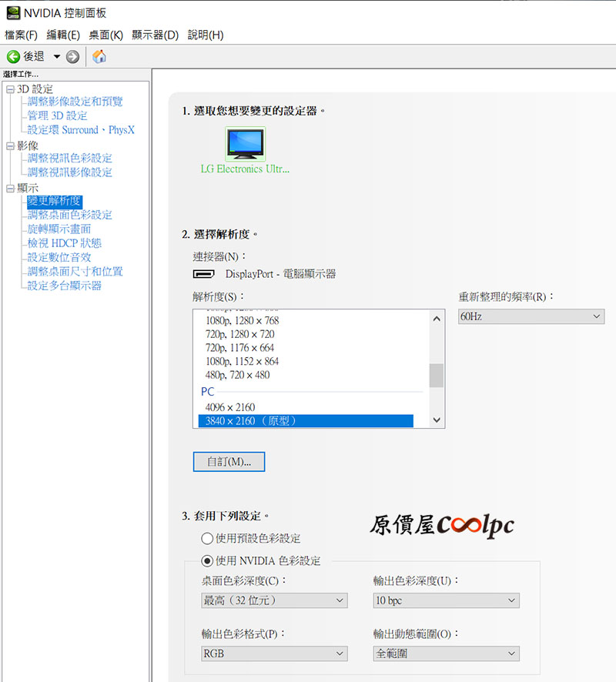
Task: Click resolution list scroll up arrow
Action: pyautogui.click(x=437, y=319)
